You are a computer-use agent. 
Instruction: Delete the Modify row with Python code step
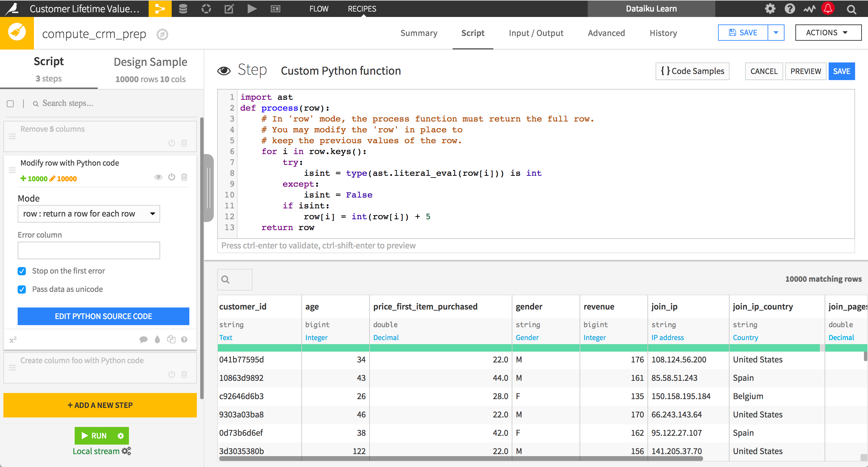point(184,177)
